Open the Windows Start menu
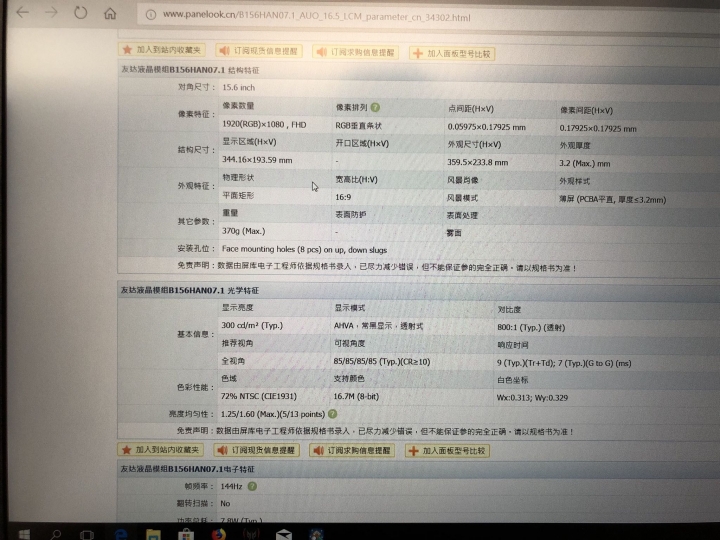 pyautogui.click(x=24, y=534)
